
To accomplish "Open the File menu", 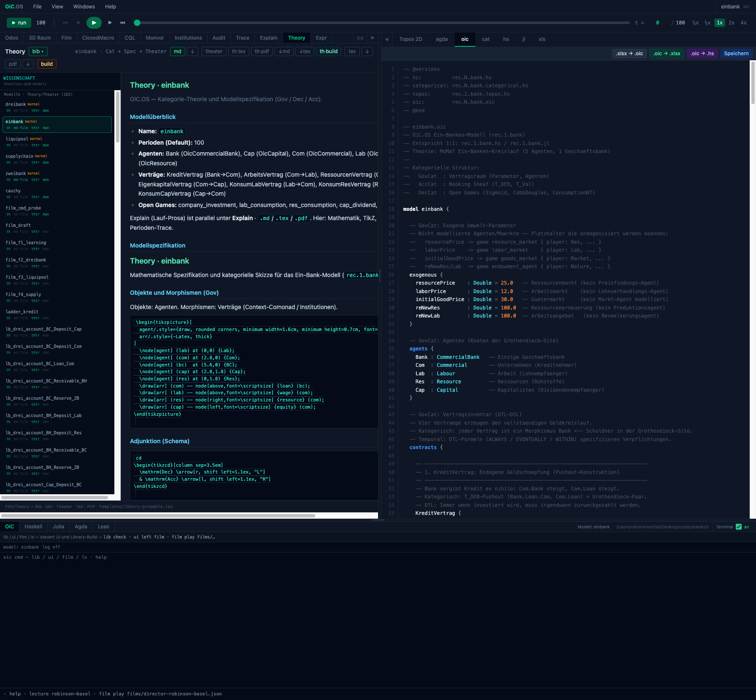I will [x=38, y=7].
